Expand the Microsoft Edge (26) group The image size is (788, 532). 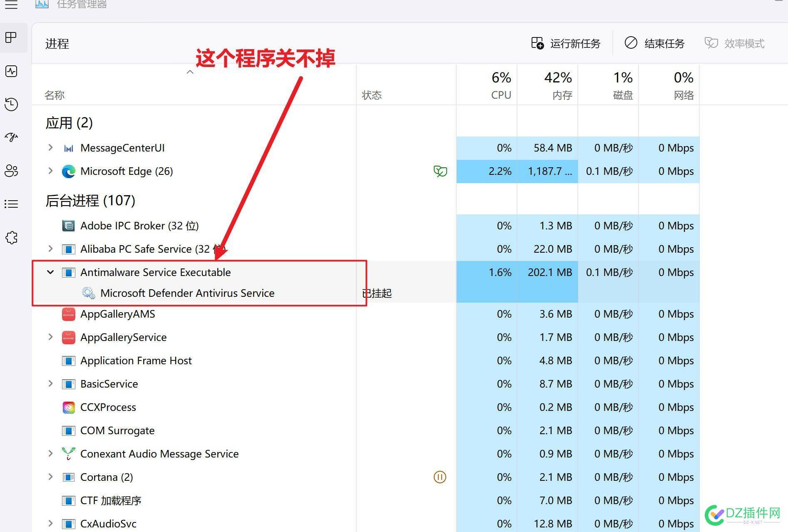click(x=50, y=171)
